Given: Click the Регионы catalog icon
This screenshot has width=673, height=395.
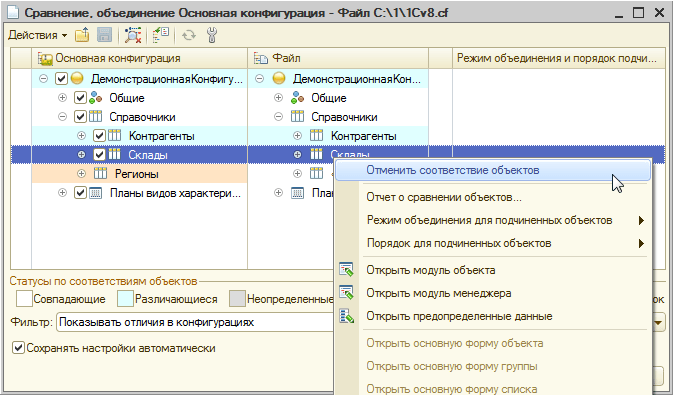Looking at the screenshot, I should pos(100,173).
